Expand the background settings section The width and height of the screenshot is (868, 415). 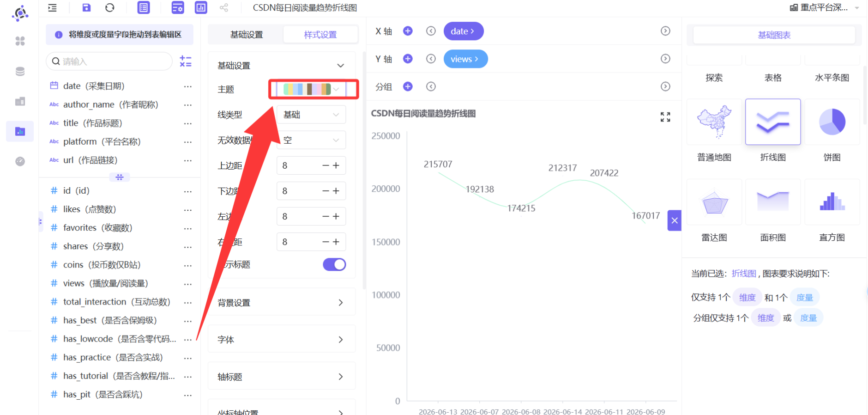coord(282,303)
